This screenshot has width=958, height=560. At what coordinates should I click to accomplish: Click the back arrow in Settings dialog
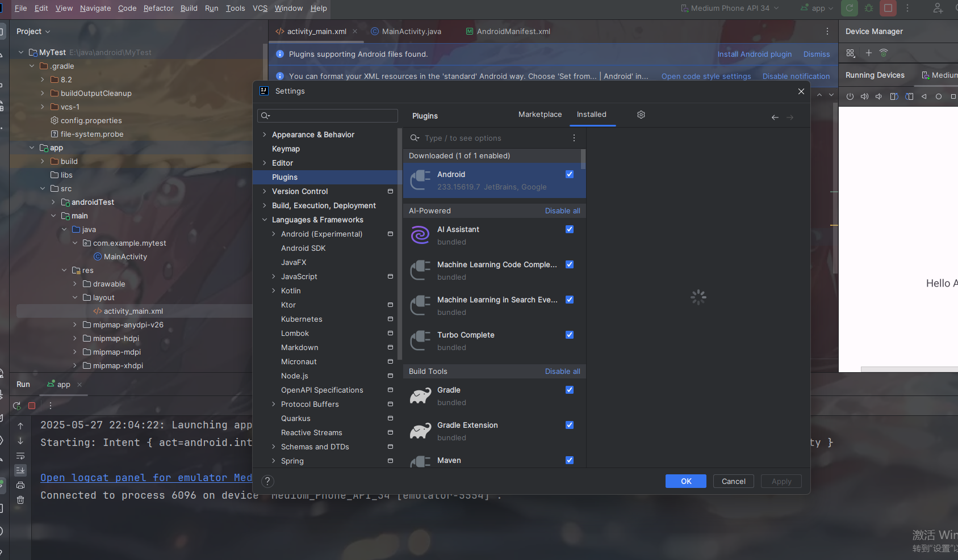pos(775,117)
